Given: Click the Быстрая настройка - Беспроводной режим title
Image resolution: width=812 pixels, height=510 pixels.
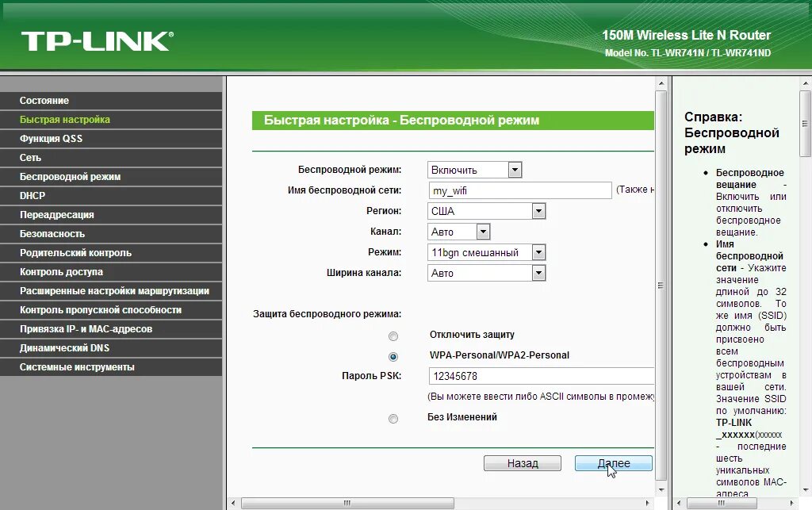Looking at the screenshot, I should [x=401, y=120].
